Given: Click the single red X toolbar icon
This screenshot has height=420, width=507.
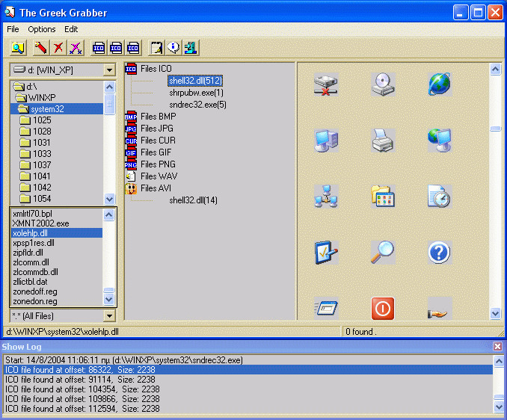Looking at the screenshot, I should (x=58, y=48).
